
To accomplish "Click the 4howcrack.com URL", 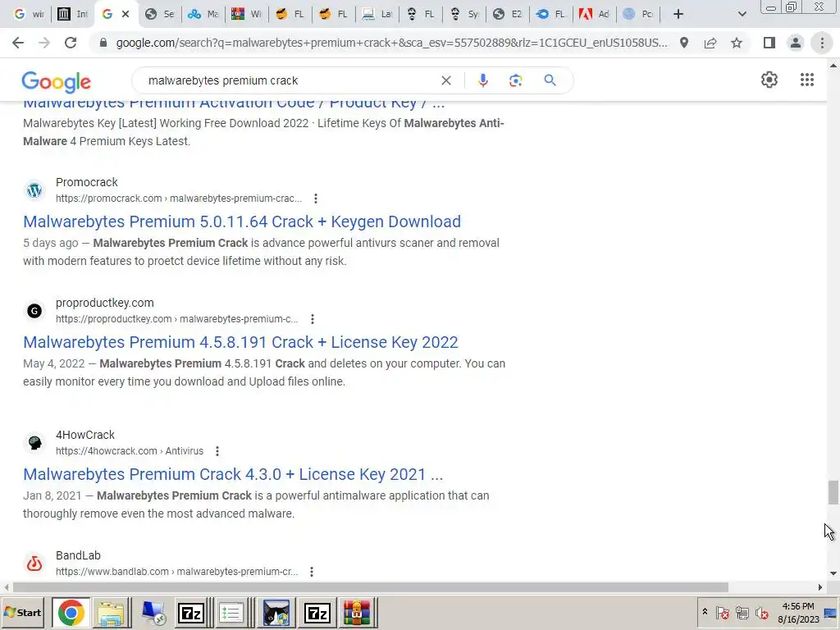I will click(x=130, y=451).
